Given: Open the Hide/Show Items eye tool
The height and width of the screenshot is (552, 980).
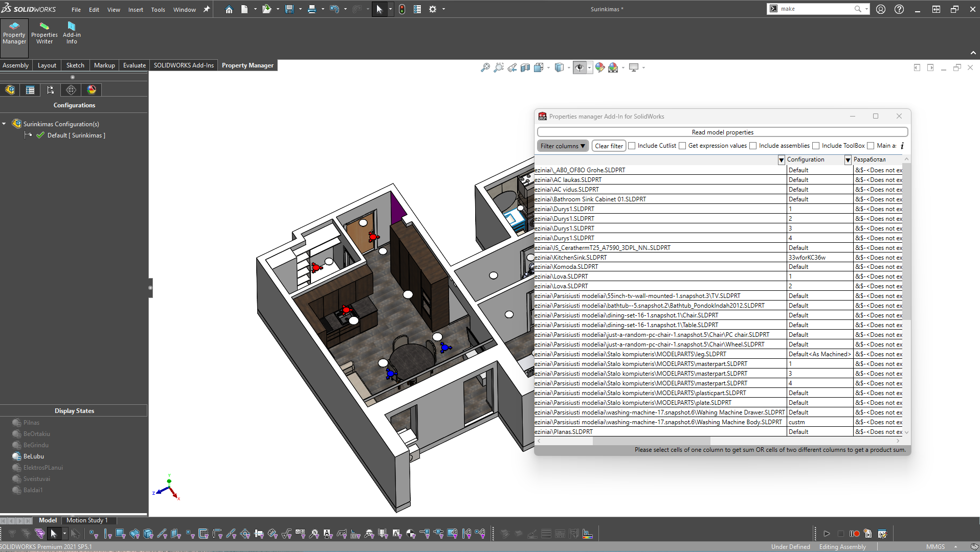Looking at the screenshot, I should pos(580,67).
